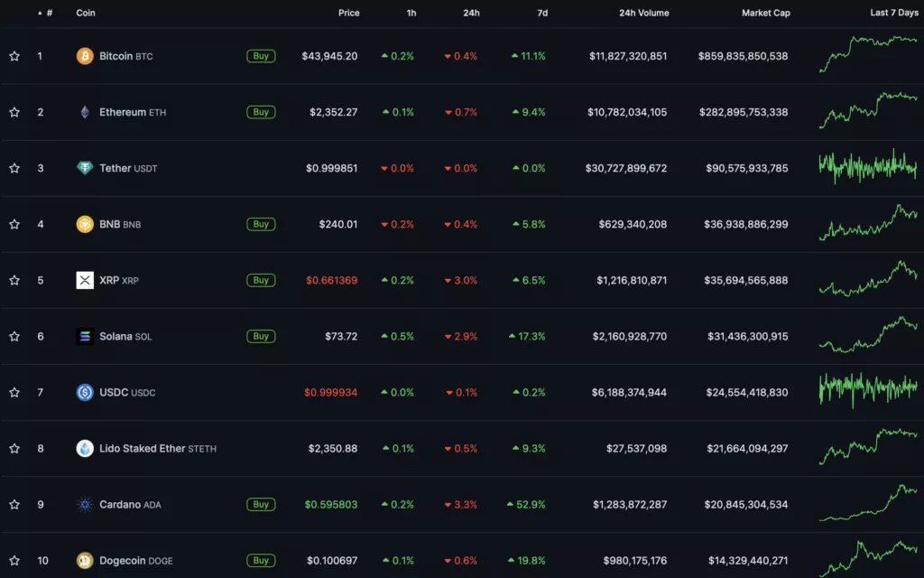Click Bitcoin's price $43,945.20
The image size is (924, 578).
329,56
